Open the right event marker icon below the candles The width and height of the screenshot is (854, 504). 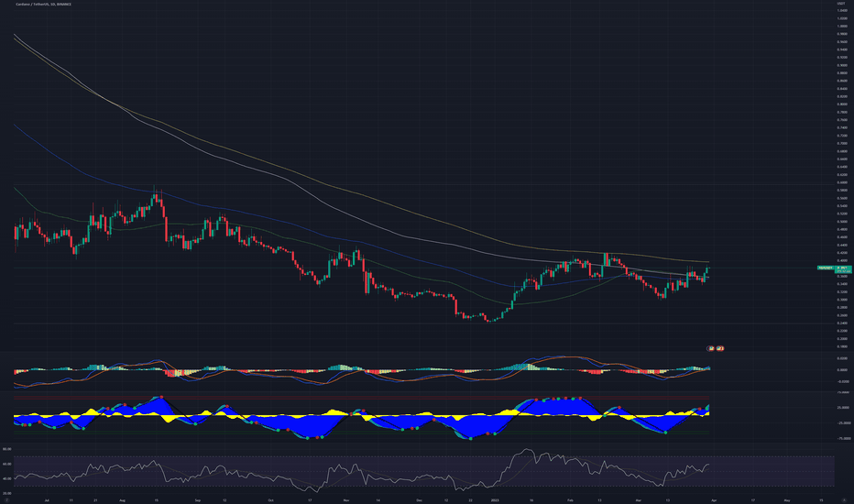[720, 348]
